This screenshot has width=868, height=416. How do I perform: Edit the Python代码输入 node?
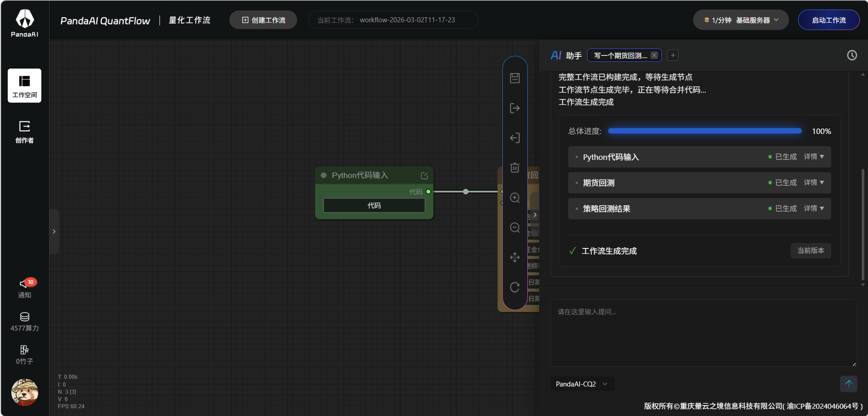pos(424,176)
